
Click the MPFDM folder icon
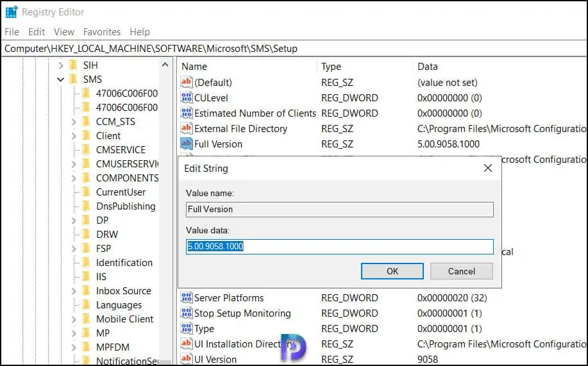[87, 347]
